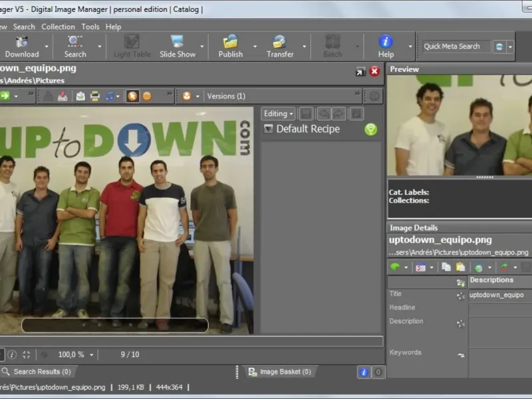Open the Search menu
The image size is (532, 399).
pos(24,27)
